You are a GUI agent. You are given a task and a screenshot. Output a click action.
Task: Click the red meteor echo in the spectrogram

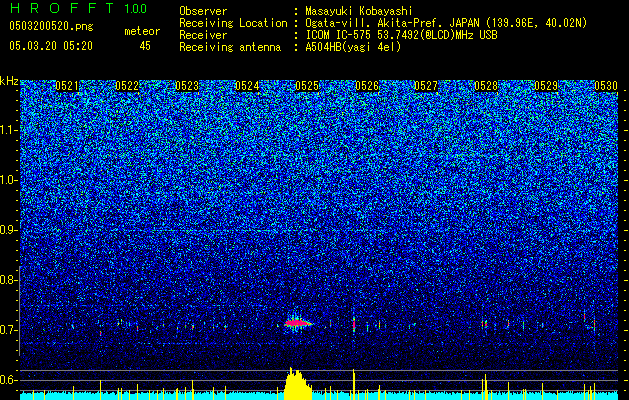(298, 323)
